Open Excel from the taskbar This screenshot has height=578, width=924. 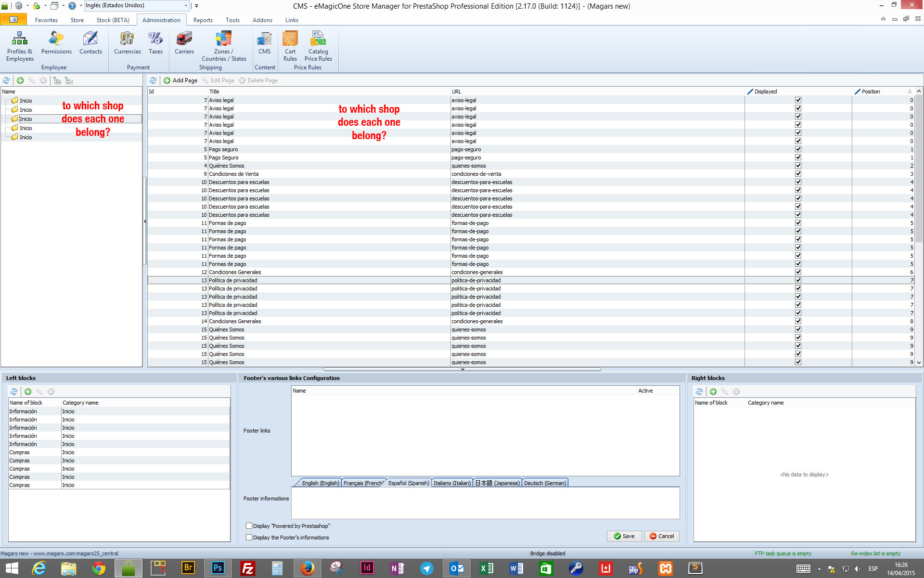[486, 568]
